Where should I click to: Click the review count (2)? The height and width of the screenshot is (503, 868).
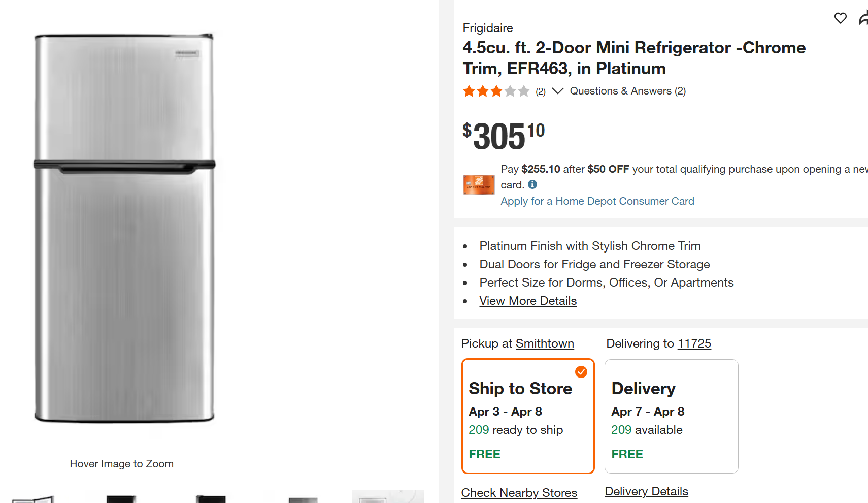pyautogui.click(x=540, y=91)
